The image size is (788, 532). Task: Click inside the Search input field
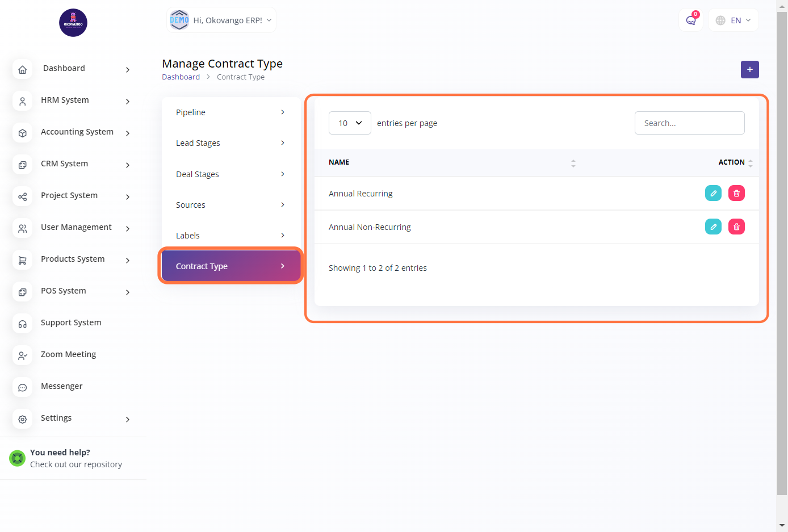coord(689,123)
